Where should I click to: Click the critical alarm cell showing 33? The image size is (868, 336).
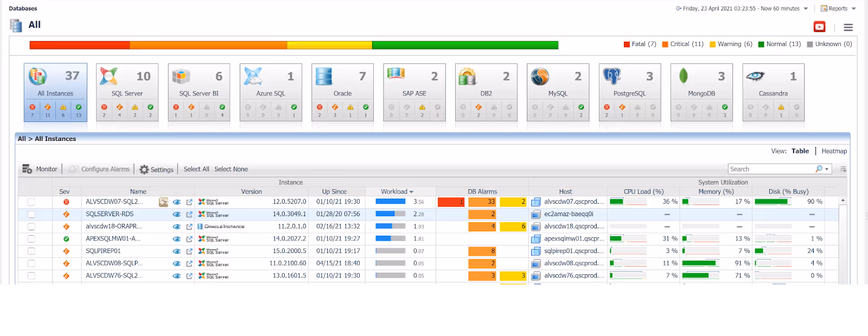pyautogui.click(x=482, y=202)
